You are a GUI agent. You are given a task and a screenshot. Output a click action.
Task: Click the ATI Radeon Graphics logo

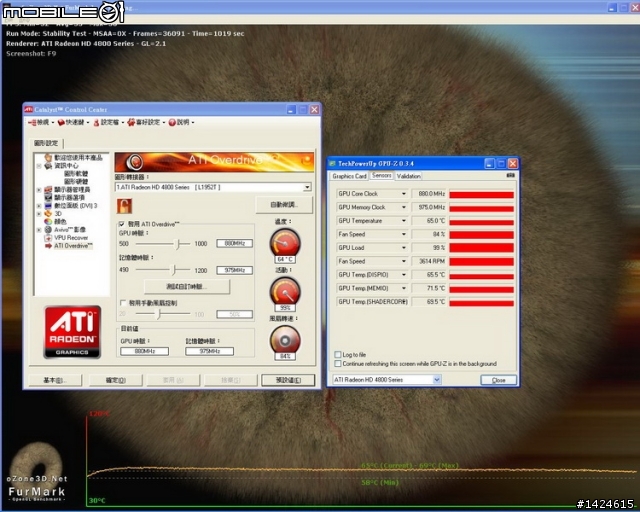pyautogui.click(x=72, y=332)
